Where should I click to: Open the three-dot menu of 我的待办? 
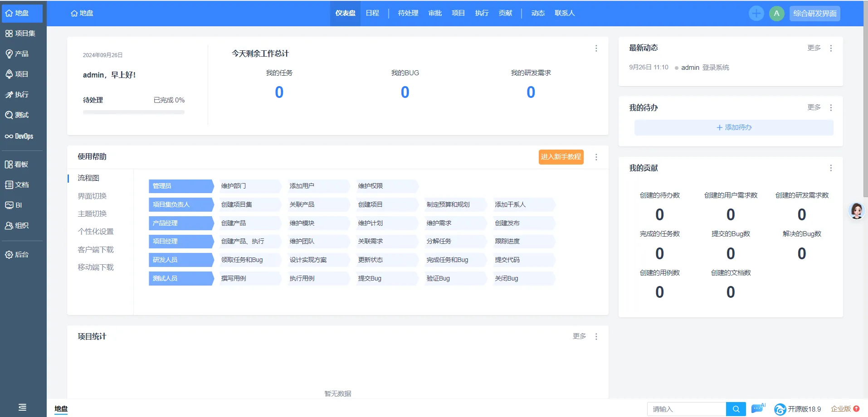coord(831,108)
